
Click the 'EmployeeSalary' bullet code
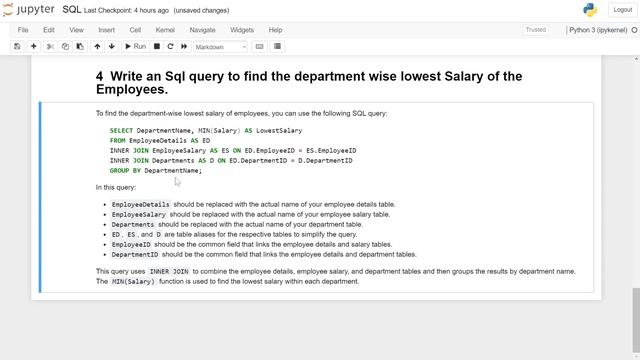point(139,214)
